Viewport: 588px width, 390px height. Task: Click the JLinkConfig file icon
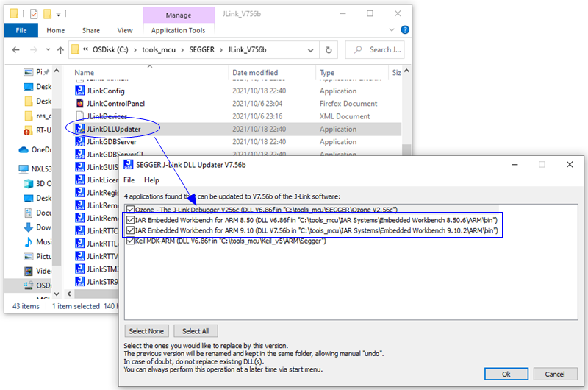coord(80,91)
